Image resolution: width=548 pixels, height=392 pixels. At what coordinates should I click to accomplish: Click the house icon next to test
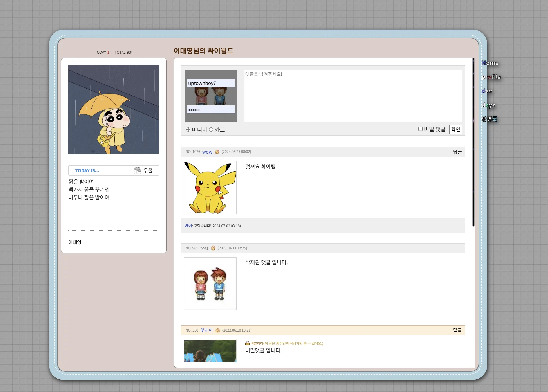[213, 248]
